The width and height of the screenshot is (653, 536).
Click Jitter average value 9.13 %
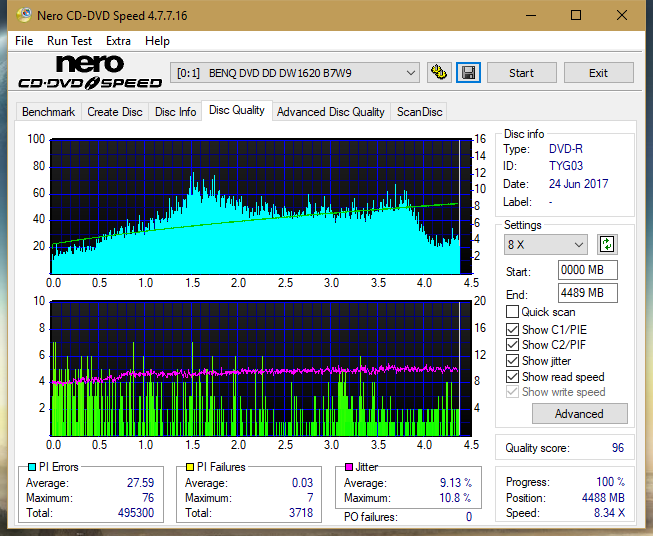pos(456,483)
